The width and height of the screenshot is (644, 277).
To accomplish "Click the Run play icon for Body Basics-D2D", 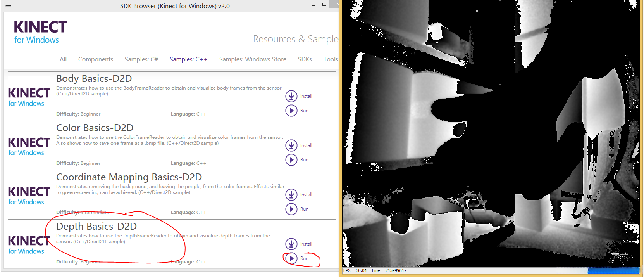I will [291, 111].
